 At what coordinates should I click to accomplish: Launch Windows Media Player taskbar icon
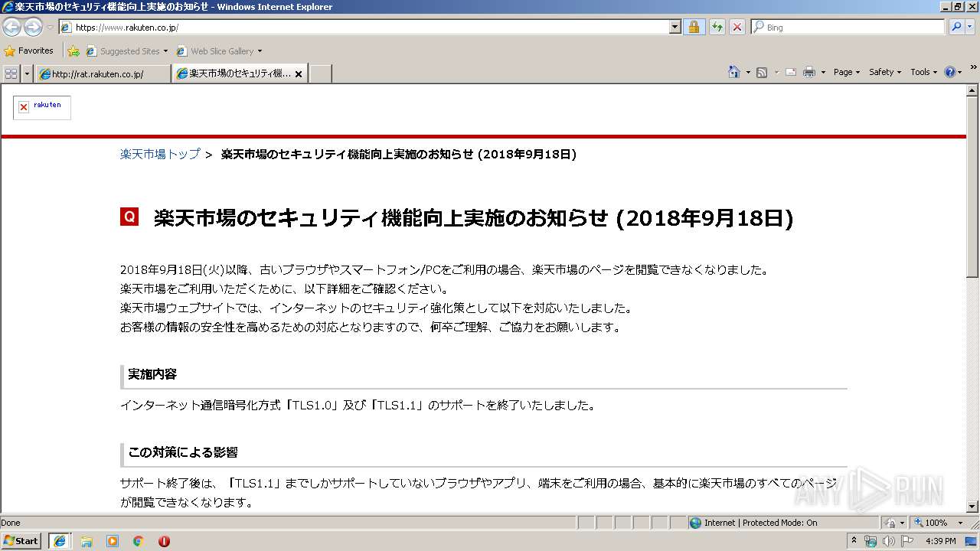(x=113, y=541)
